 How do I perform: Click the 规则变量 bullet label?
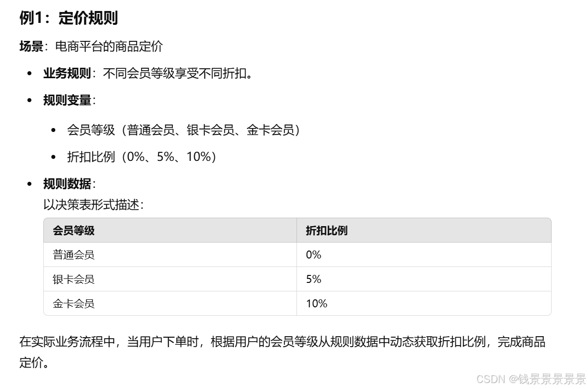[x=69, y=101]
